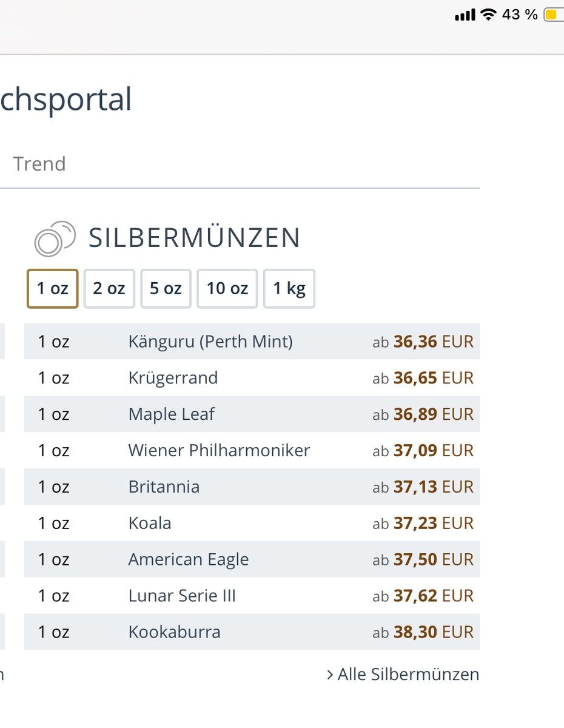Screen dimensions: 564x728
Task: Open the Britannia coin listing
Action: 164,487
